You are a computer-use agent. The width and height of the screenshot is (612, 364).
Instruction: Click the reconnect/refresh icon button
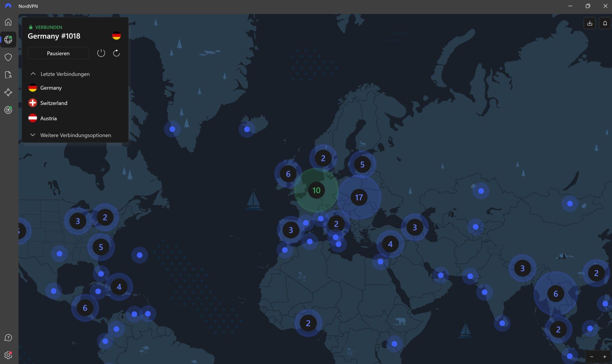coord(116,53)
